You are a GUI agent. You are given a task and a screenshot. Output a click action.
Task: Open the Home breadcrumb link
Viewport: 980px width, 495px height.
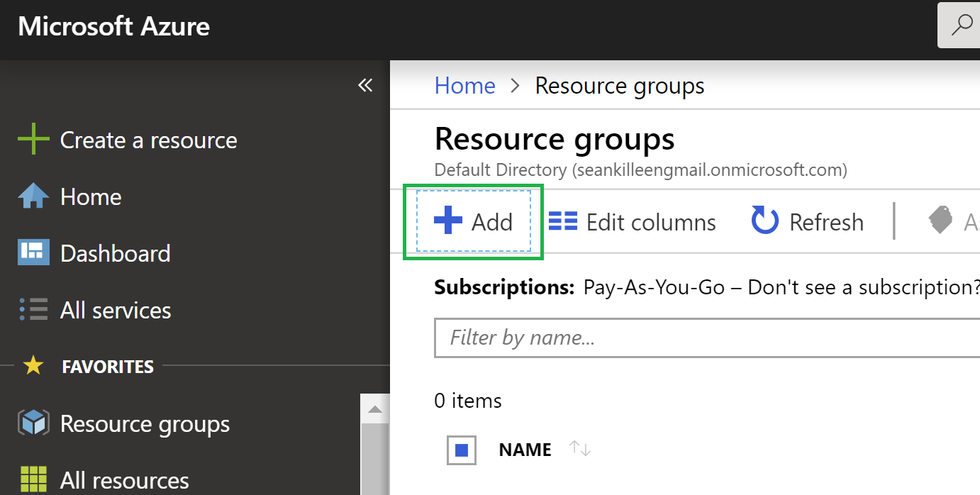click(x=464, y=85)
